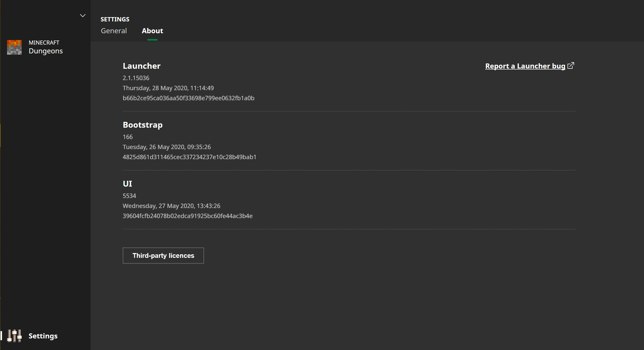Open Third-party licences
The height and width of the screenshot is (350, 644).
(163, 256)
